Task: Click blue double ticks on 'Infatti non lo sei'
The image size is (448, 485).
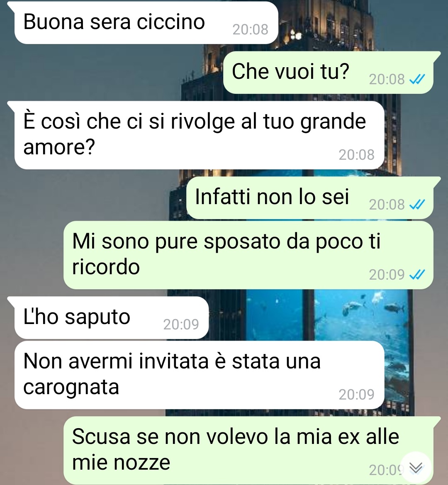Action: click(417, 205)
